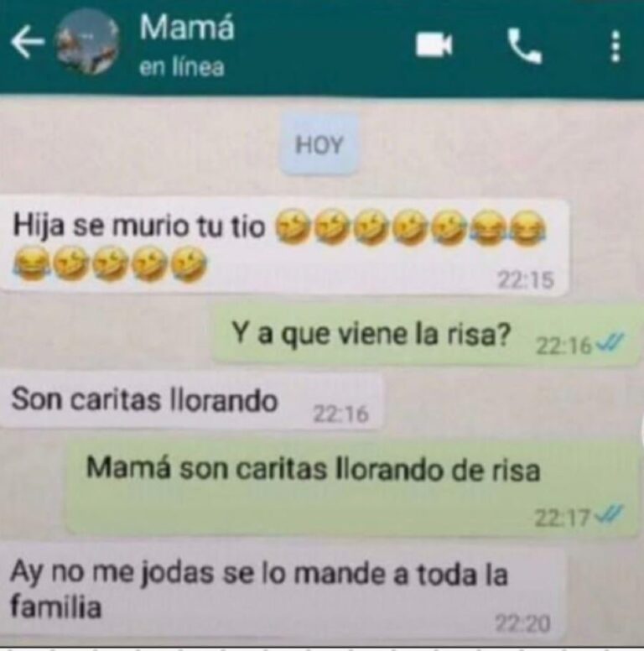
Task: Start a voice call with Mamá
Action: [525, 45]
